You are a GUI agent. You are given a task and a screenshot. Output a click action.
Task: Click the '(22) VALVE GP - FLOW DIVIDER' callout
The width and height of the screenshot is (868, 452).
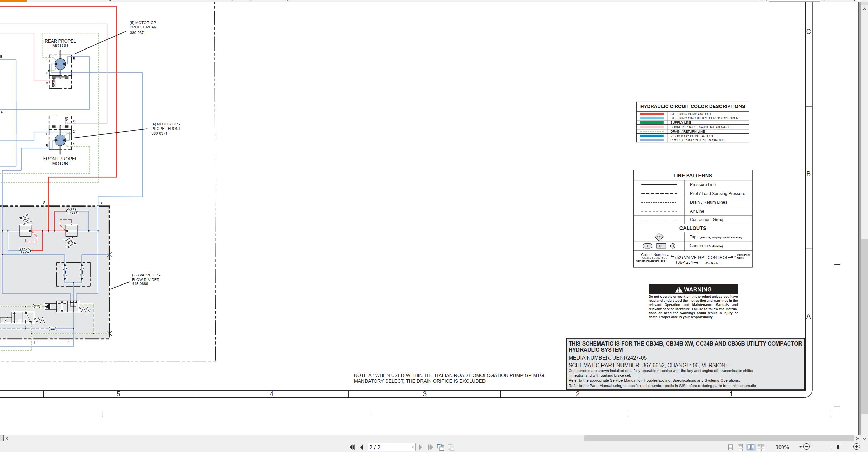point(146,279)
